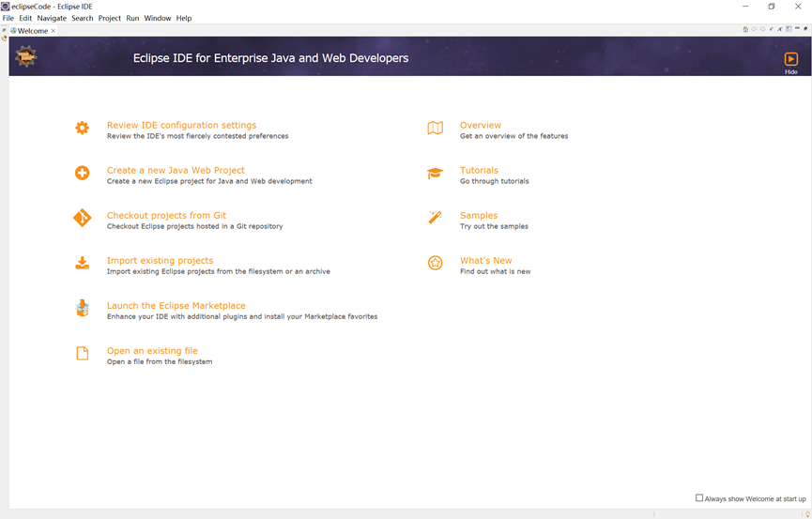Open Review IDE configuration settings link
Screen dimensions: 812x519
pos(181,126)
